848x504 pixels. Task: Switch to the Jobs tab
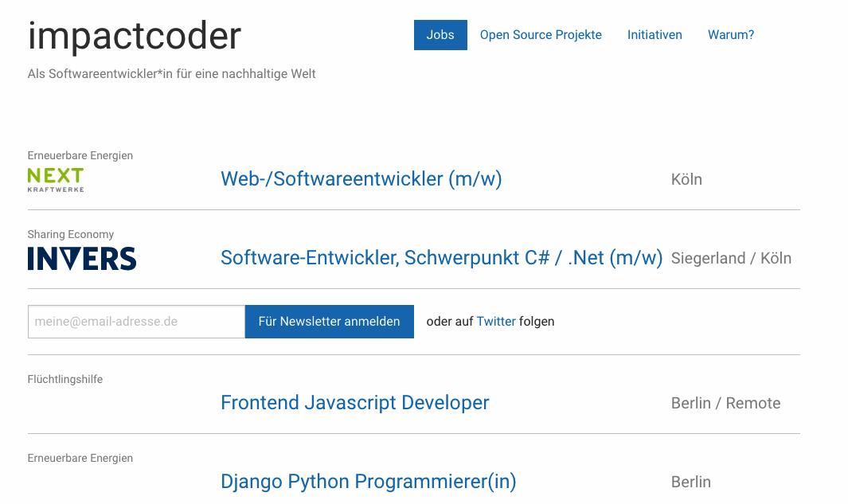(440, 35)
